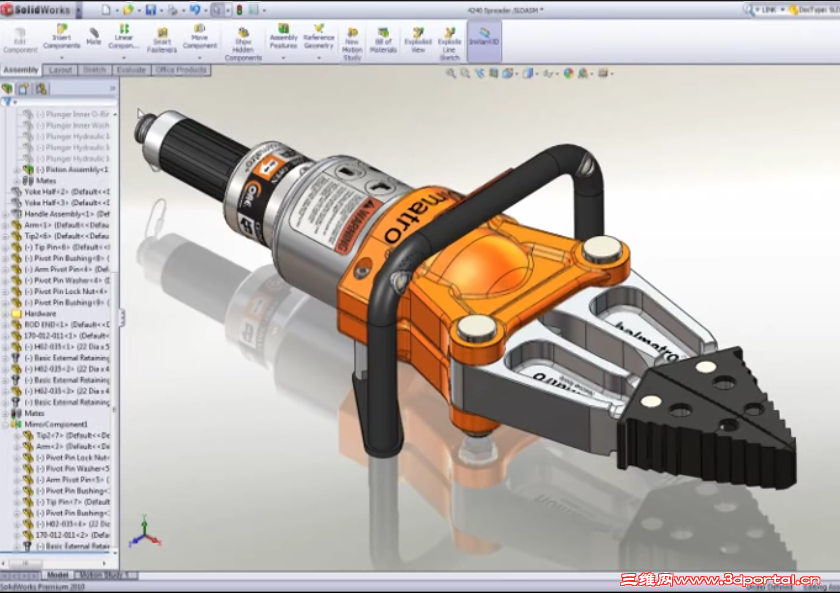Open View Settings icon in view toolbar
This screenshot has height=593, width=840.
point(603,73)
